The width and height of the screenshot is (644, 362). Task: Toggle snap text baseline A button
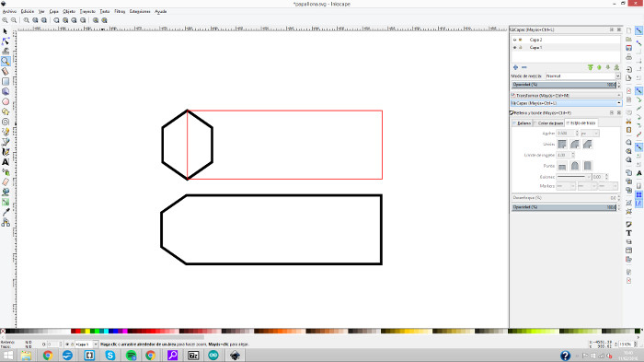[x=638, y=173]
